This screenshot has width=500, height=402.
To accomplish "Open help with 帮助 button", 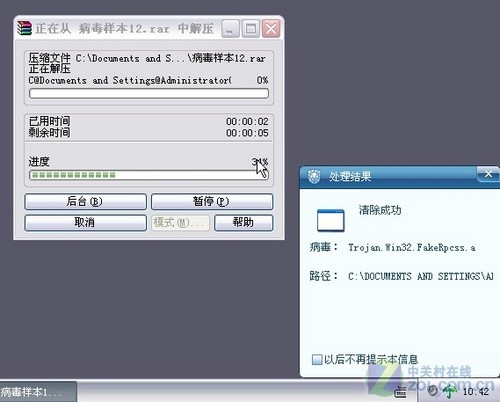I will tap(243, 223).
